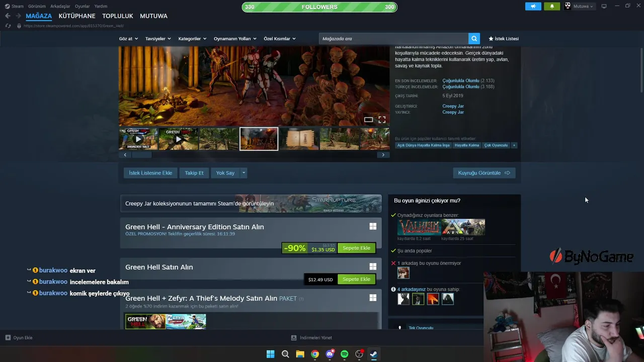This screenshot has width=644, height=362.
Task: Add Anniversary Edition to cart with Sepete Ekle
Action: point(356,248)
